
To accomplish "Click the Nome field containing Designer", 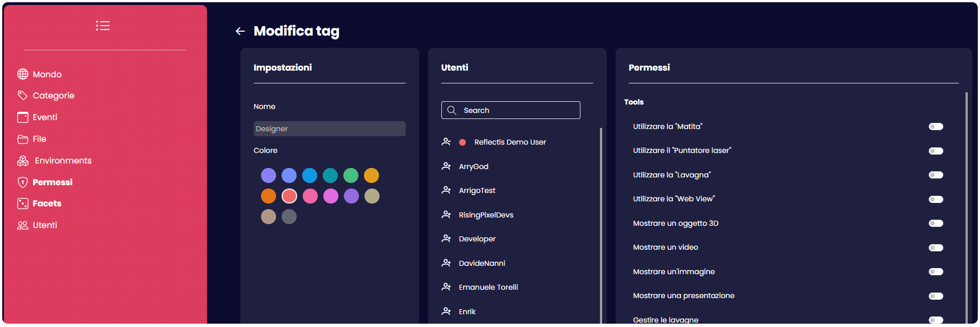I will pos(329,129).
